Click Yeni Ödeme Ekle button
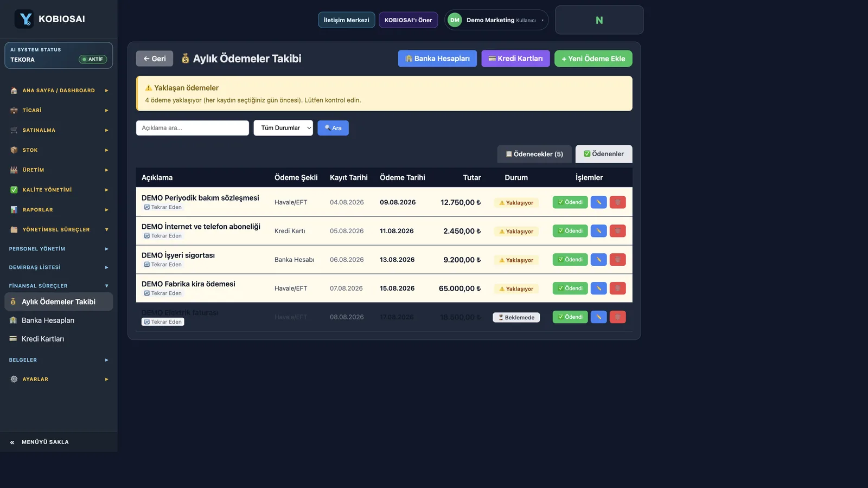 593,59
